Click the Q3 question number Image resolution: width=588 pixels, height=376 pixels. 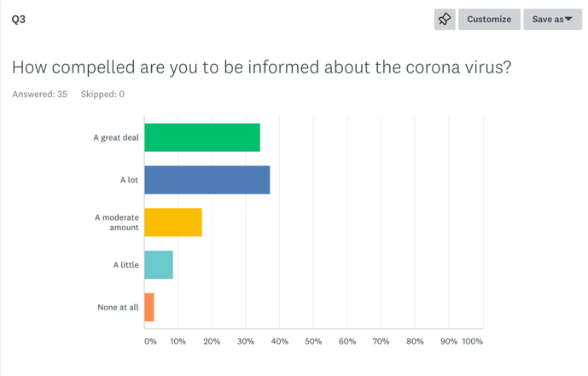pyautogui.click(x=19, y=19)
